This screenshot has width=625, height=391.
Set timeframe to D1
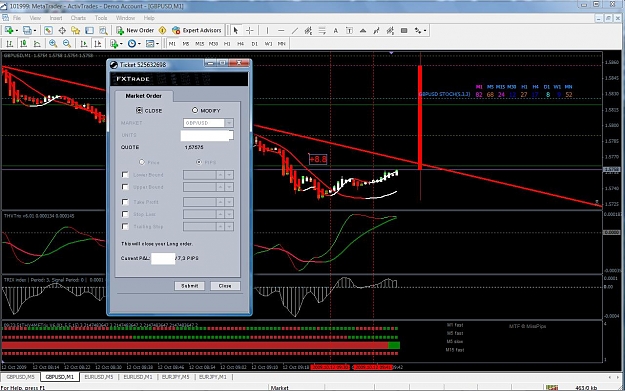coord(254,44)
